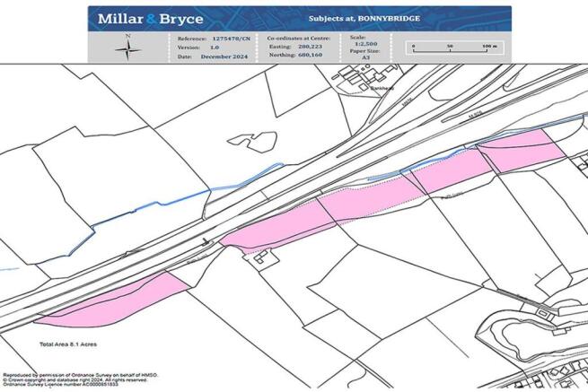
Task: Click the irregular pond outline in upper field
Action: click(x=245, y=141)
